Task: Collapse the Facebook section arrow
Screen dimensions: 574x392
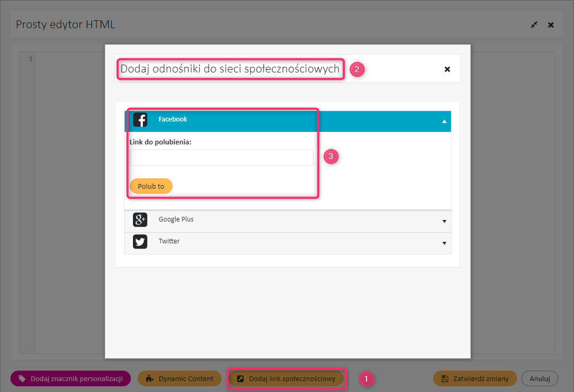Action: tap(444, 121)
